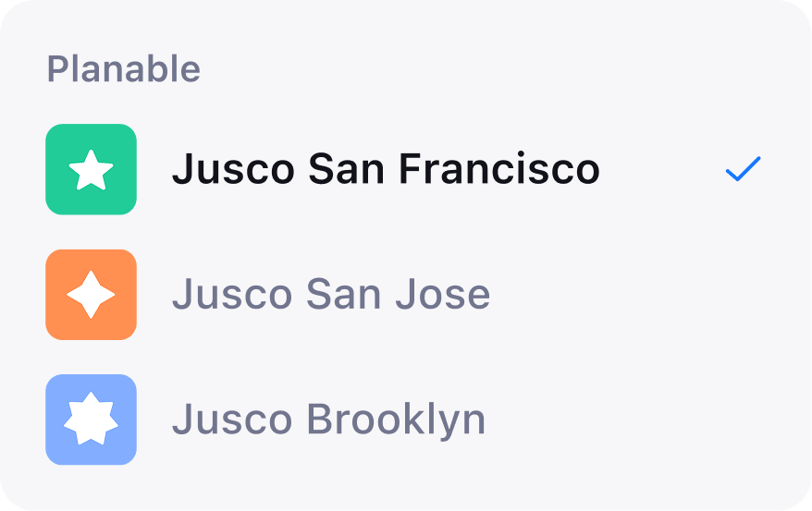Click the blue seven-point star workspace icon
812x511 pixels.
(92, 420)
